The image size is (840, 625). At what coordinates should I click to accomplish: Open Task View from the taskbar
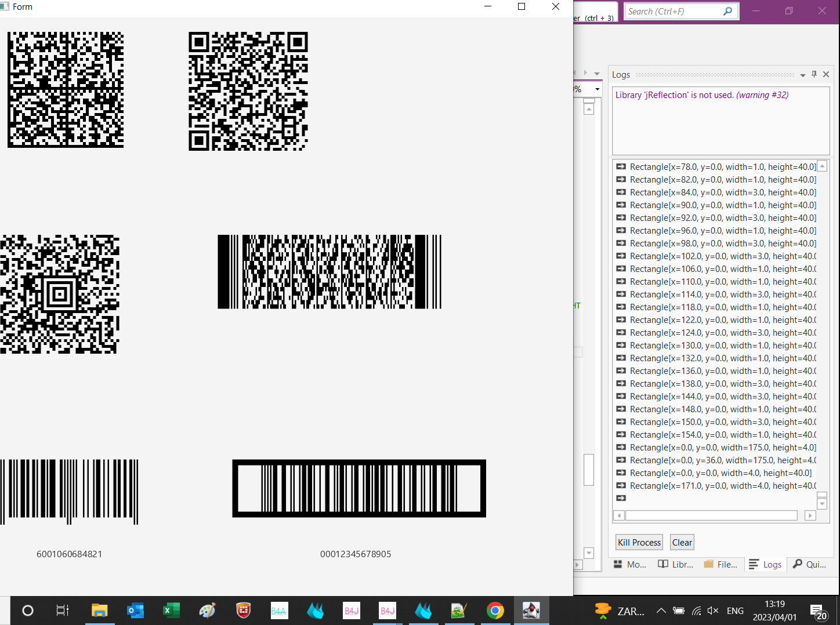click(63, 611)
